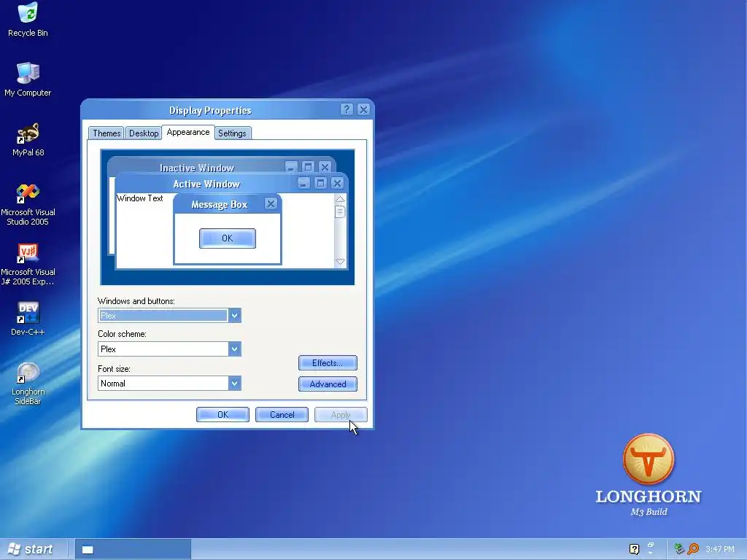Click the preview scrollbar thumb
This screenshot has height=560, width=747.
(340, 211)
